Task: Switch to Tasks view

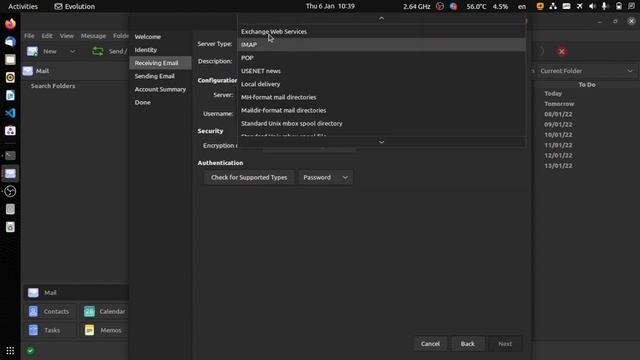Action: (x=50, y=330)
